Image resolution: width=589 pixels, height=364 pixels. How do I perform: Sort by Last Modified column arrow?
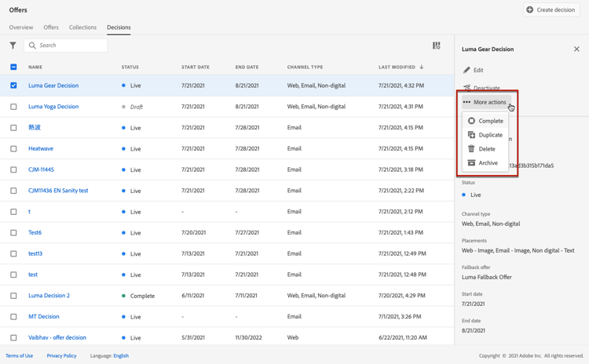(422, 67)
